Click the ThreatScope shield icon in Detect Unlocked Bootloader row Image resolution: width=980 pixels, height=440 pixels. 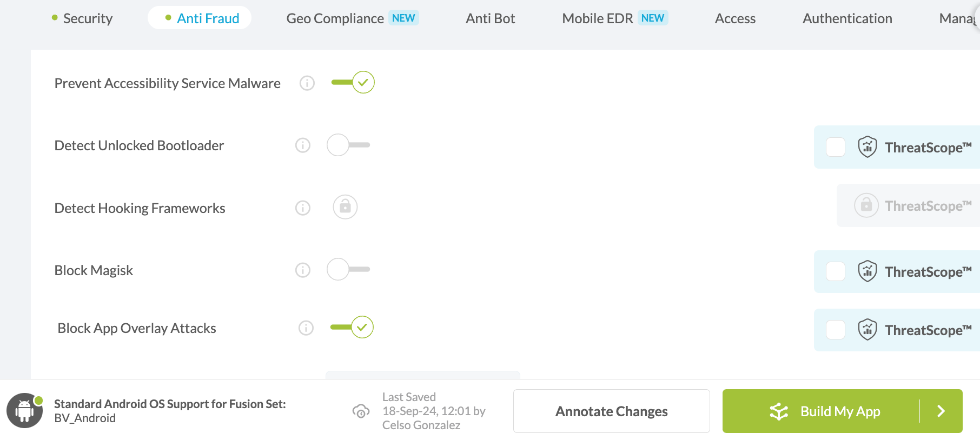[x=866, y=146]
